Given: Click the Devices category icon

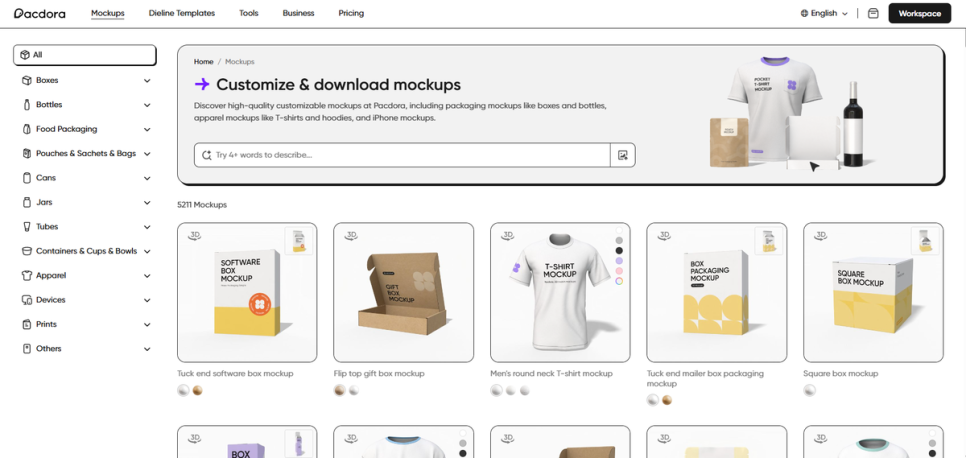Looking at the screenshot, I should [x=26, y=300].
